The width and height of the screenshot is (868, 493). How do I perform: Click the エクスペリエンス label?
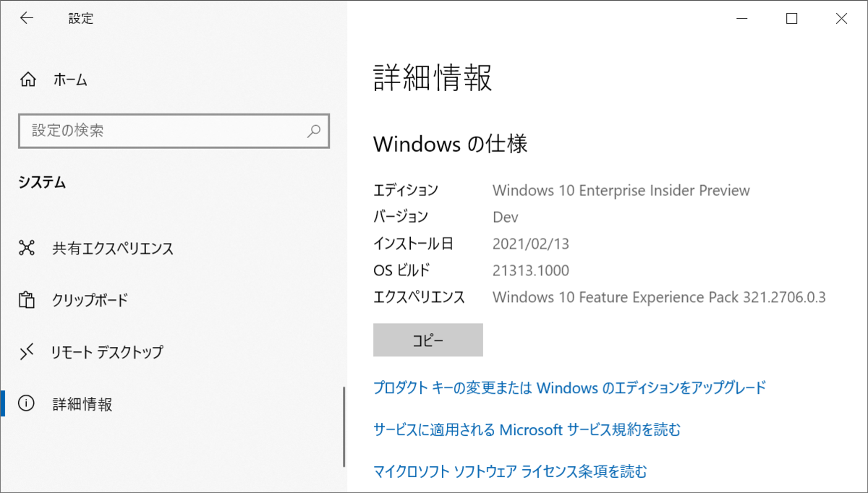click(x=419, y=297)
